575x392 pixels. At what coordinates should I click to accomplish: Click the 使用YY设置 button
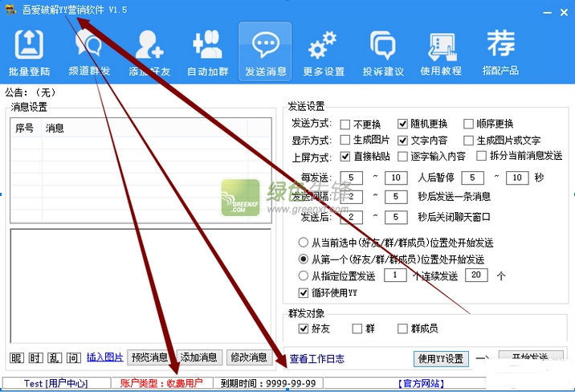click(x=441, y=358)
